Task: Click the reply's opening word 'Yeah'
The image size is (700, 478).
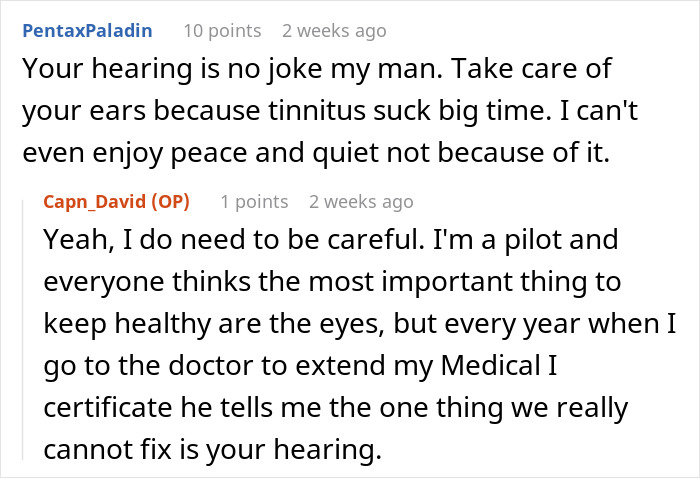Action: pos(73,243)
